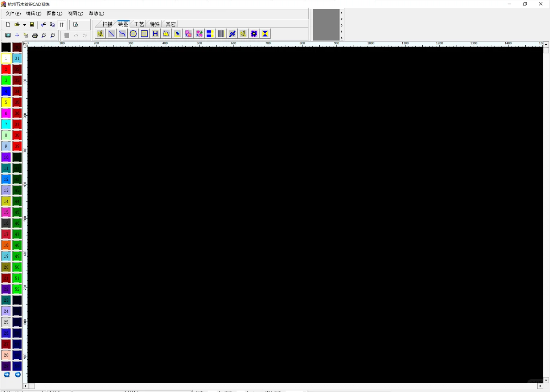Click the copy icon
Image resolution: width=550 pixels, height=392 pixels.
pos(53,24)
